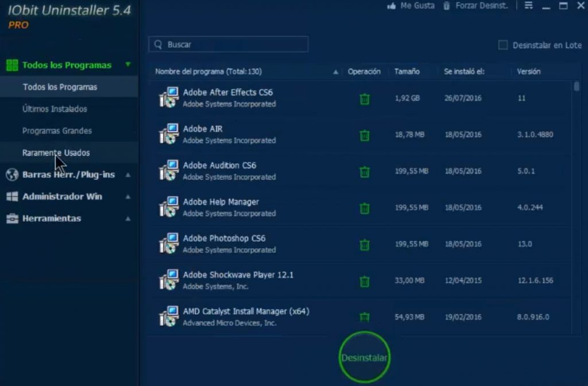Viewport: 588px width, 386px height.
Task: Select the Adobe Help Manager row name
Action: click(x=221, y=202)
